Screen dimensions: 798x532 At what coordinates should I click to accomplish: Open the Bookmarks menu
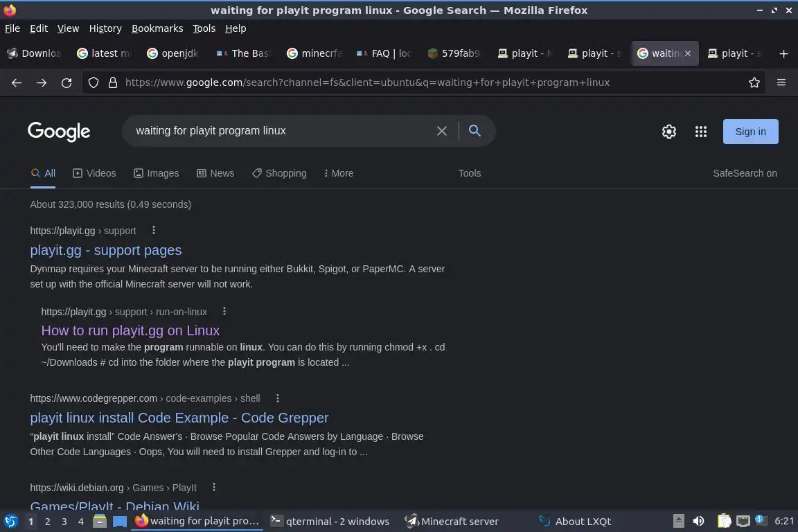tap(157, 28)
